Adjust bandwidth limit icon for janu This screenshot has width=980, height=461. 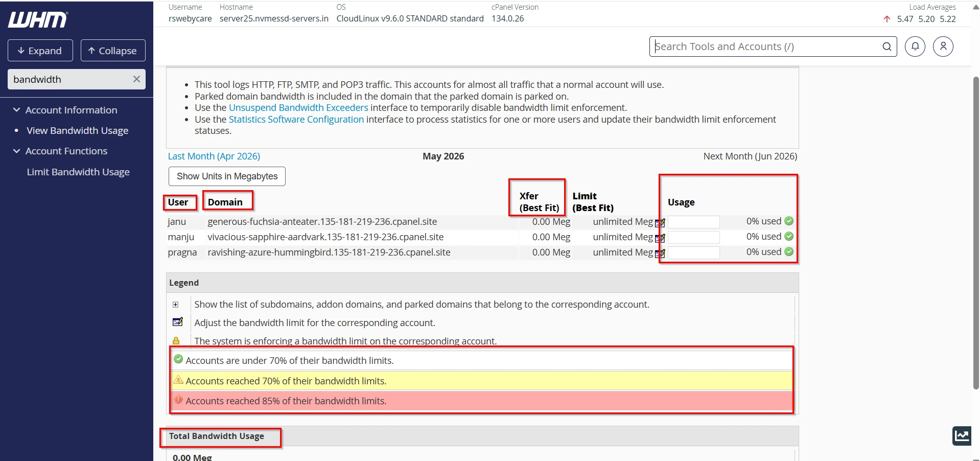coord(660,223)
